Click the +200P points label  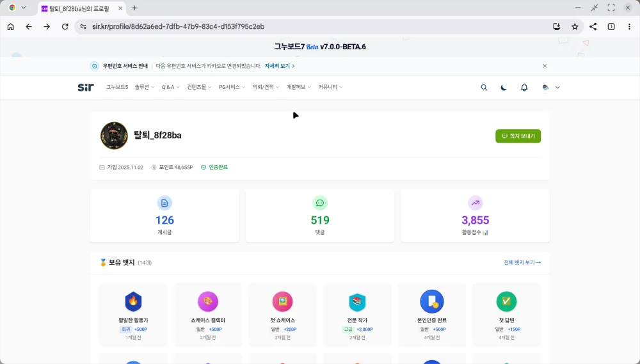[290, 329]
